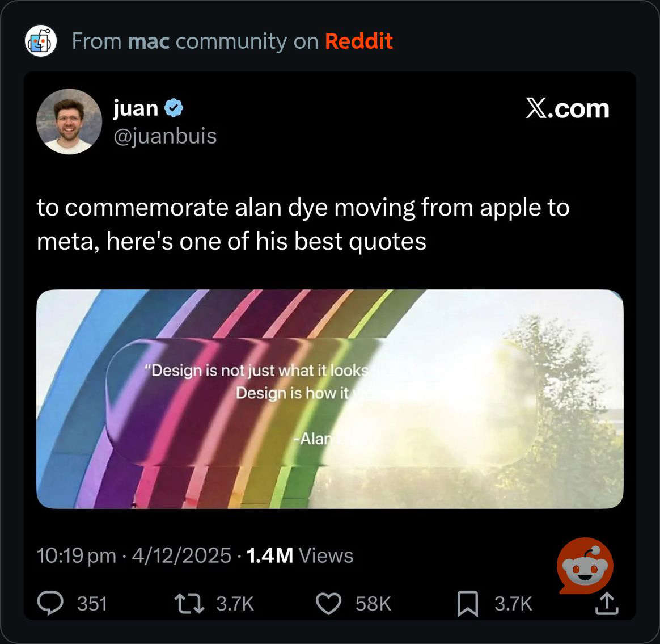
Task: Click the 58K likes count
Action: (373, 604)
